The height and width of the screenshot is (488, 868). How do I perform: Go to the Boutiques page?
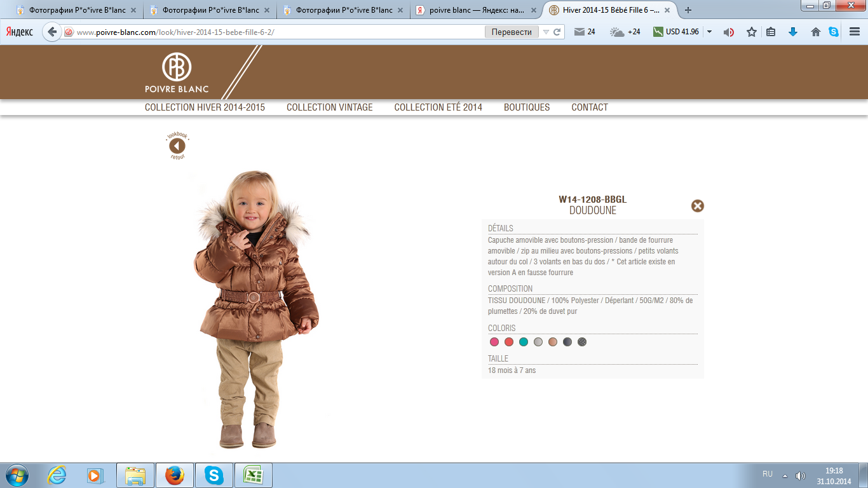pos(527,107)
